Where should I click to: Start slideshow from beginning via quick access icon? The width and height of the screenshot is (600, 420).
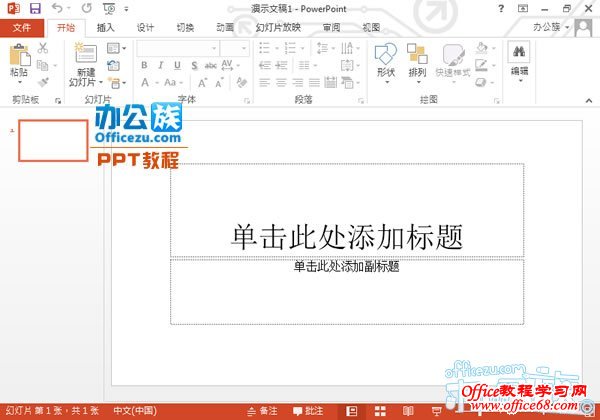pyautogui.click(x=109, y=8)
